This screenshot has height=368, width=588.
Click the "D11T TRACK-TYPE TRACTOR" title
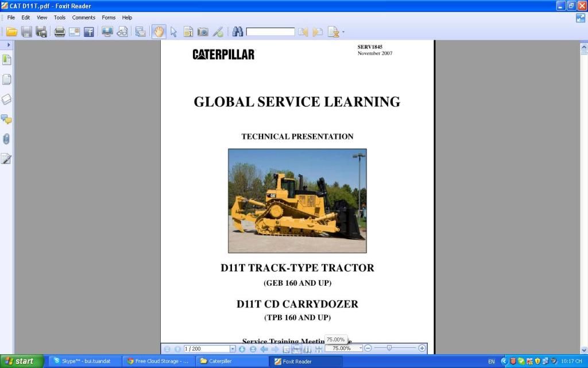coord(297,268)
